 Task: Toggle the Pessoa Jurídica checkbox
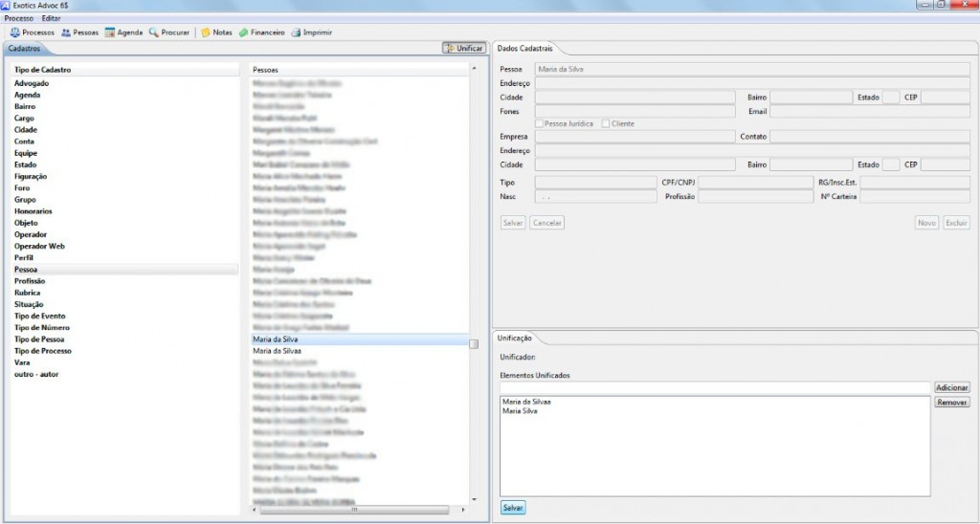540,123
